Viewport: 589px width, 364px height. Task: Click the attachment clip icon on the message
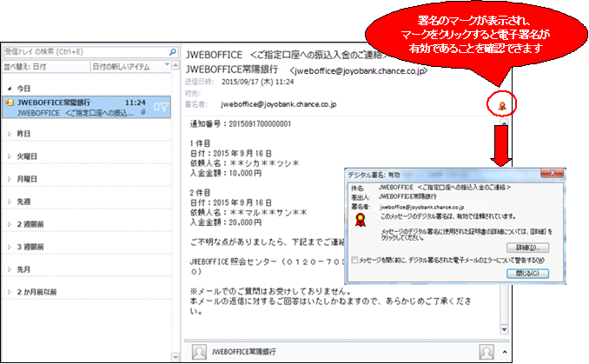tap(143, 112)
